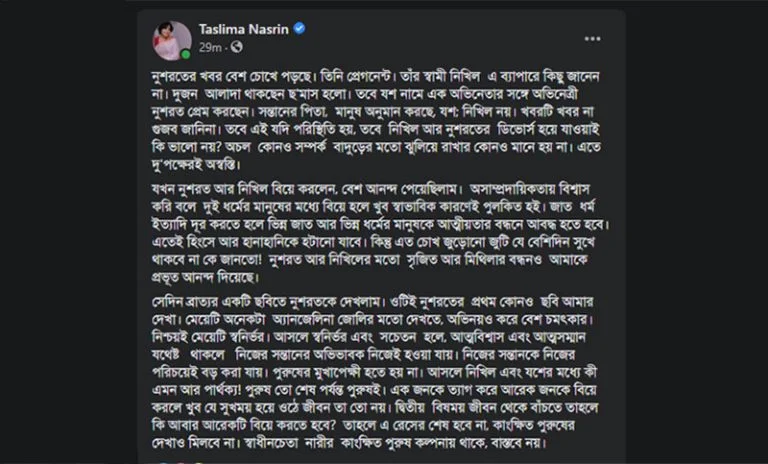Image resolution: width=768 pixels, height=464 pixels.
Task: Click the line beginning গুজব জানিনা
Action: point(375,129)
